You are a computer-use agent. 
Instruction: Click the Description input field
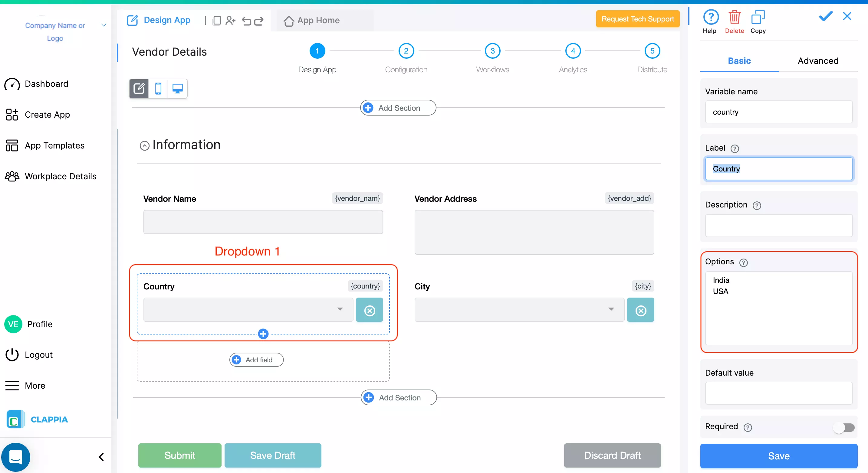pos(778,226)
